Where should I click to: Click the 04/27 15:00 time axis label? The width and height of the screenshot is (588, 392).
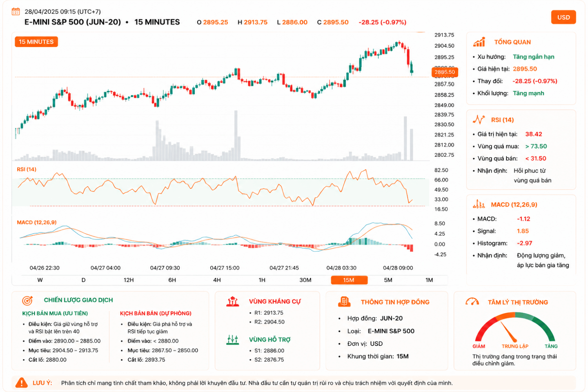225,268
